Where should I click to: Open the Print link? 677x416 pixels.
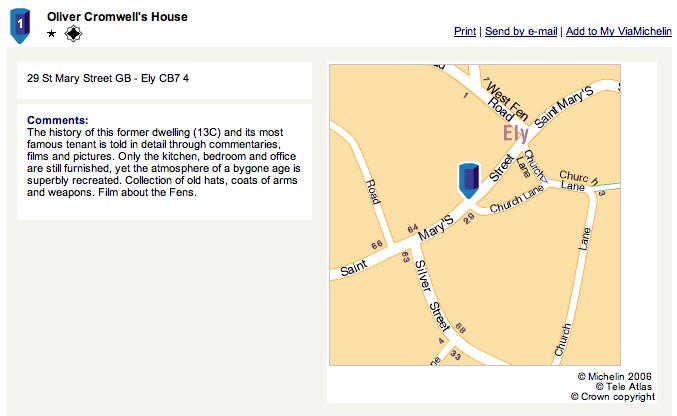[465, 31]
